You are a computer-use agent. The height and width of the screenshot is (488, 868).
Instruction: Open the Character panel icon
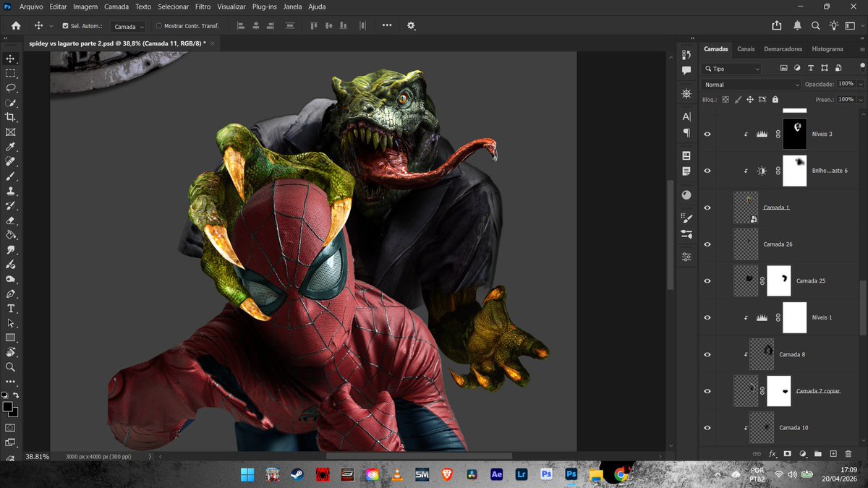click(686, 116)
